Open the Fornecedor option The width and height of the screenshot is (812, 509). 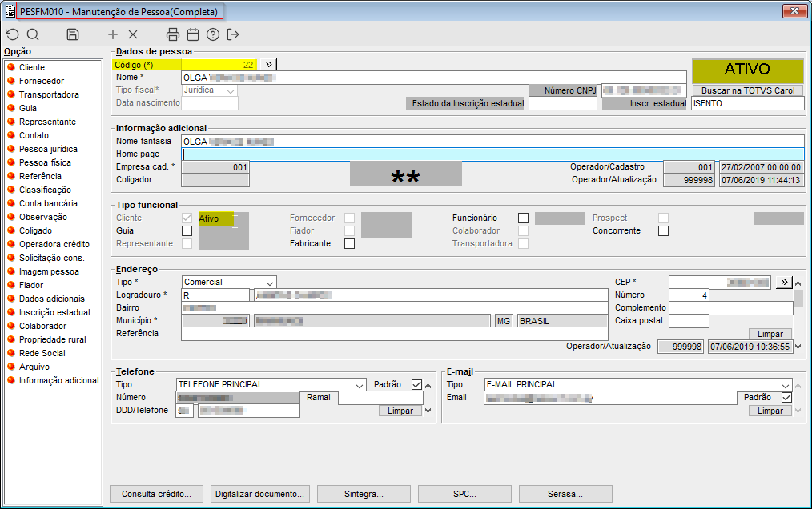[x=42, y=81]
